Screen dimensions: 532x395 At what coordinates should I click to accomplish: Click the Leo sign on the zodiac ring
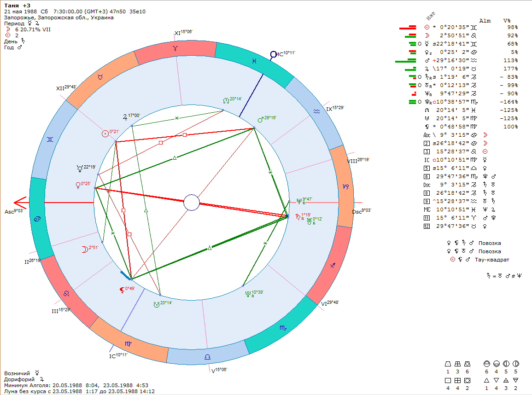pyautogui.click(x=66, y=293)
